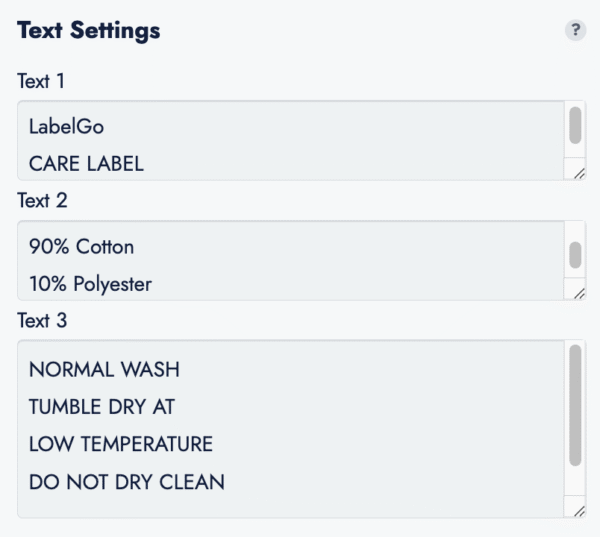Click the Text 1 scrollbar thumb

[575, 125]
